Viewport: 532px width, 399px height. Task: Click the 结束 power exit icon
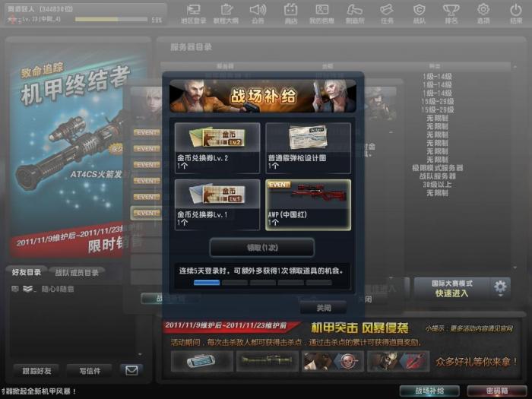click(x=516, y=14)
